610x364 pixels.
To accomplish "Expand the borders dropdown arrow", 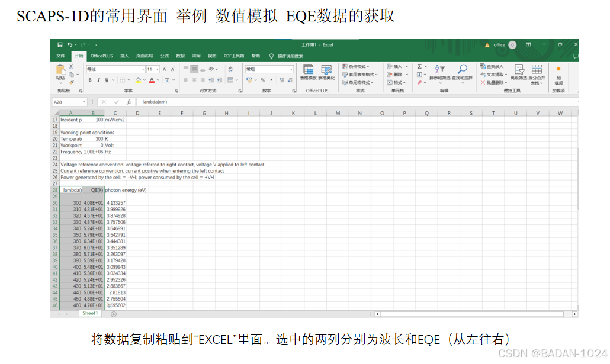I will [129, 80].
